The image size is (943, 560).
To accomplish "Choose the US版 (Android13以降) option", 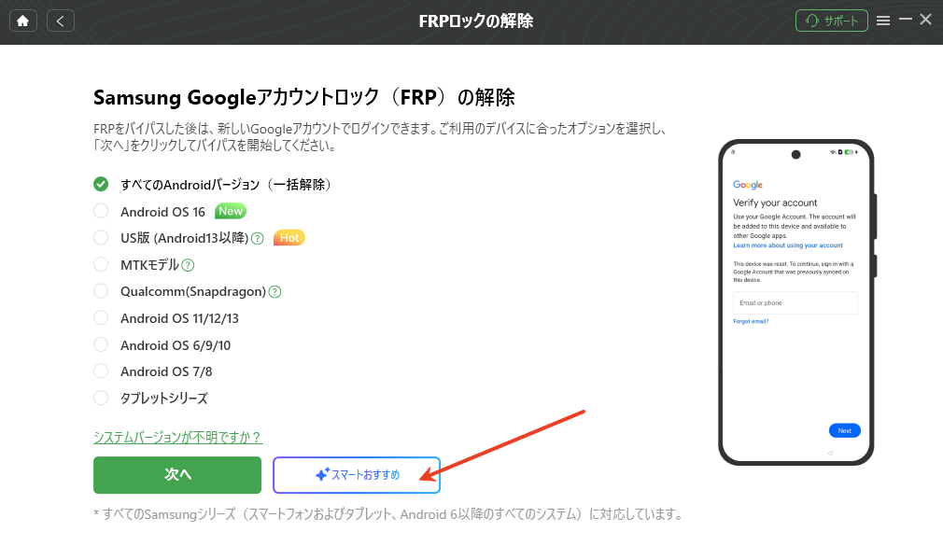I will [x=101, y=238].
